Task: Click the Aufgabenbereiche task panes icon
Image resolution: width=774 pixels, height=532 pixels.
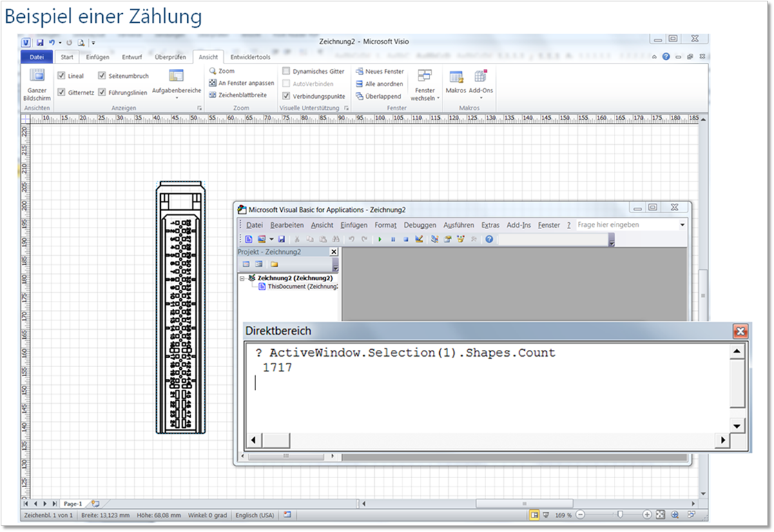Action: tap(176, 75)
